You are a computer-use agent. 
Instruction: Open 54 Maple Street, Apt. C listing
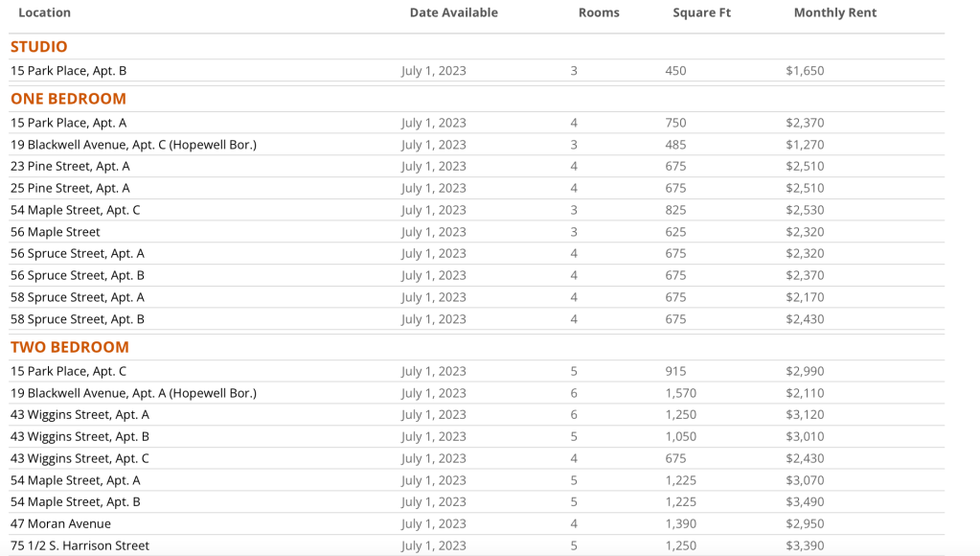75,210
